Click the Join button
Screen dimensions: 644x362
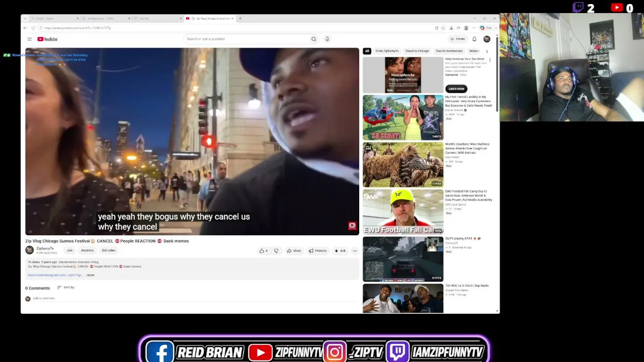pos(69,250)
